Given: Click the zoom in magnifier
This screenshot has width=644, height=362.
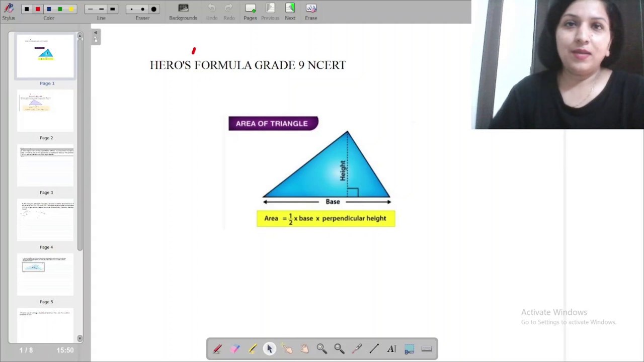Looking at the screenshot, I should point(322,349).
